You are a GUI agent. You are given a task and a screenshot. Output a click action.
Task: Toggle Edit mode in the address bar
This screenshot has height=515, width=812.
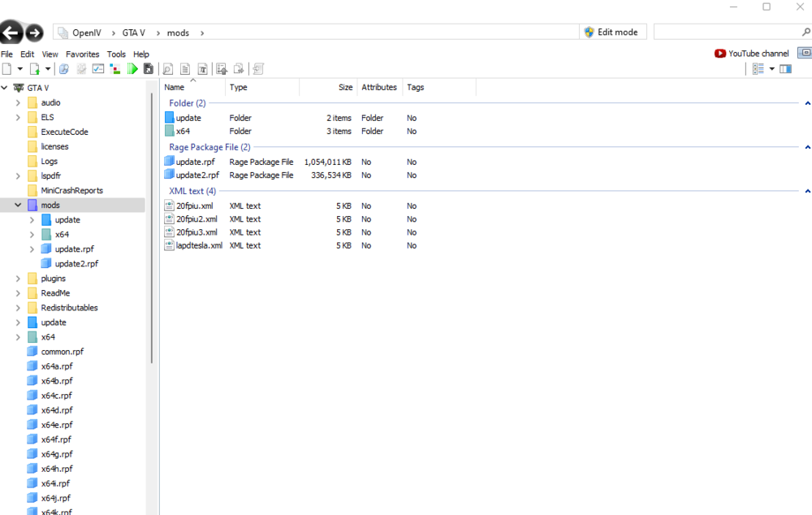pos(612,32)
